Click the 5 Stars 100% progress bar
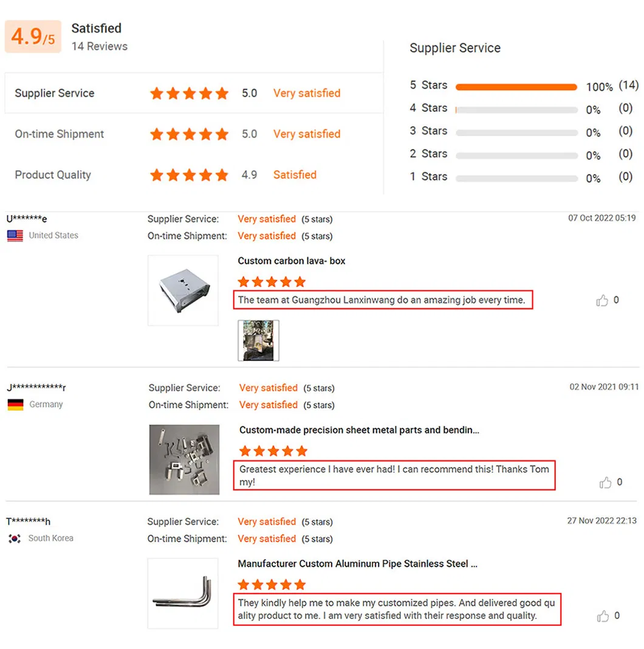644x649 pixels. click(x=516, y=87)
